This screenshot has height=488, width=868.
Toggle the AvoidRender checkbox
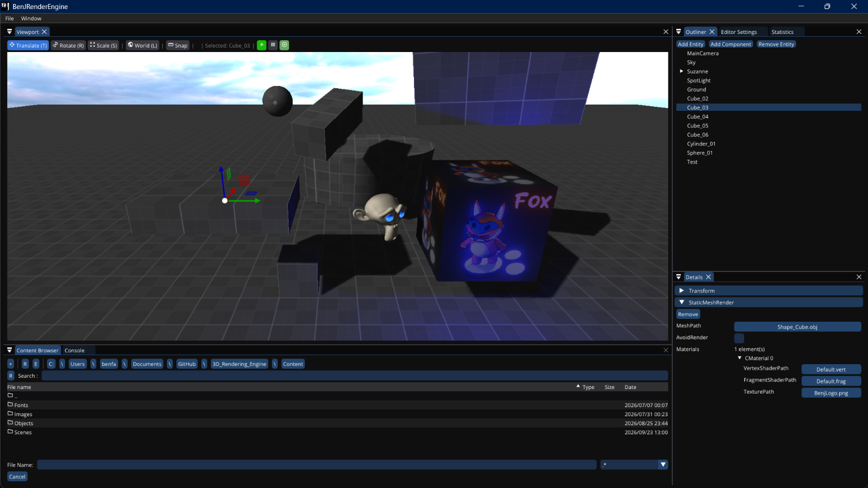(739, 338)
